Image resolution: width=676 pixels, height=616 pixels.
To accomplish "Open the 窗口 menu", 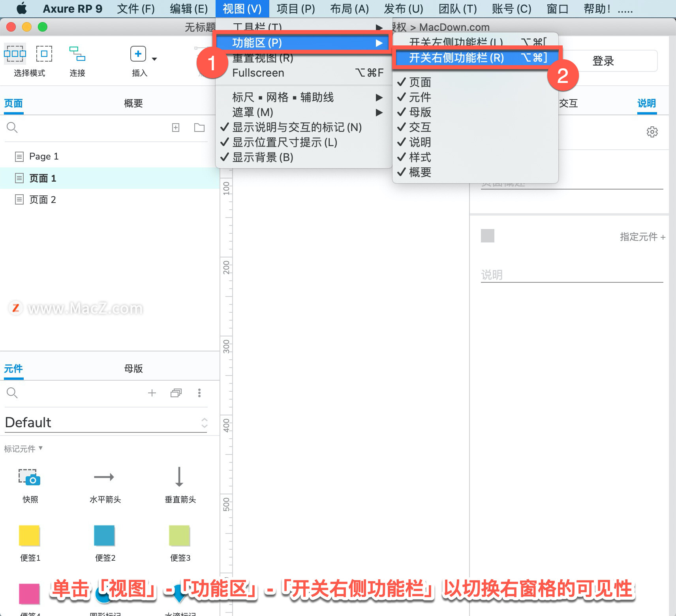I will 557,8.
